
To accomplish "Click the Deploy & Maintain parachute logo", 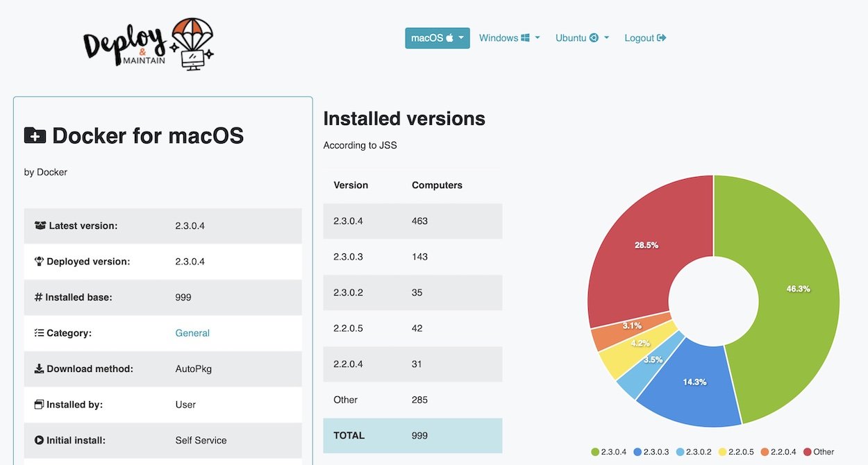I will point(149,43).
